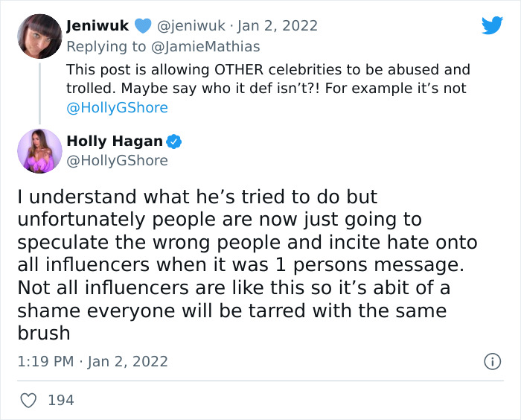Viewport: 521px width, 420px height.
Task: Click the Twitter bird logo
Action: [492, 26]
